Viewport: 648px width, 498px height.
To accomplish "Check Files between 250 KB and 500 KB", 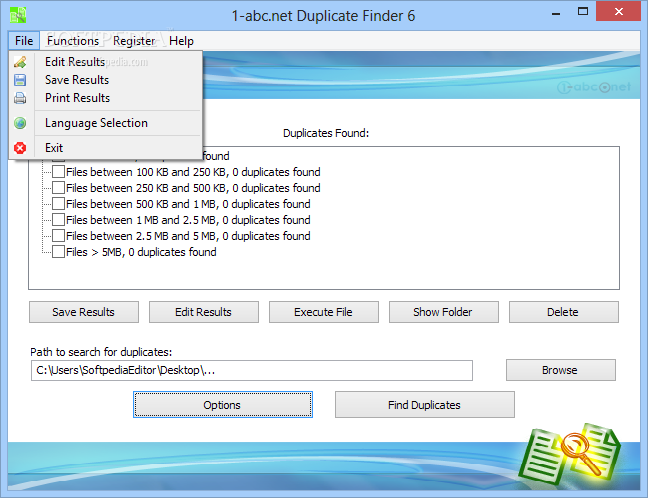I will click(59, 188).
